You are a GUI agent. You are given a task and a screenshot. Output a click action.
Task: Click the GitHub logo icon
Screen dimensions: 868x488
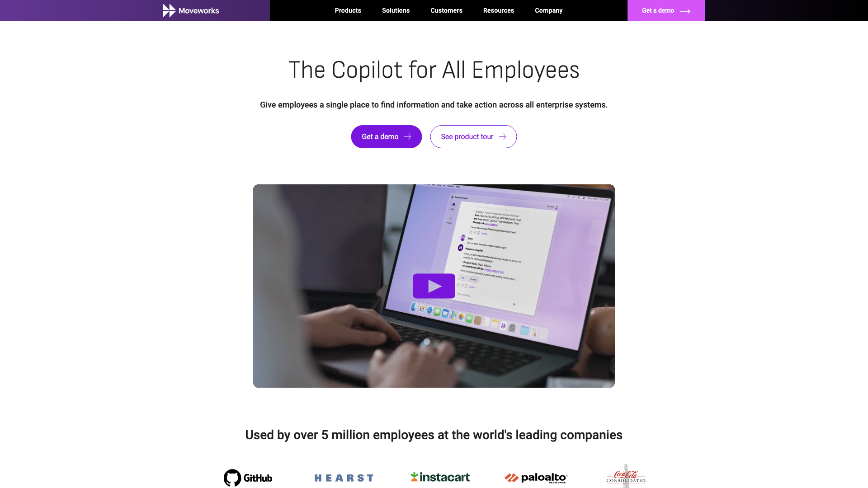coord(232,477)
